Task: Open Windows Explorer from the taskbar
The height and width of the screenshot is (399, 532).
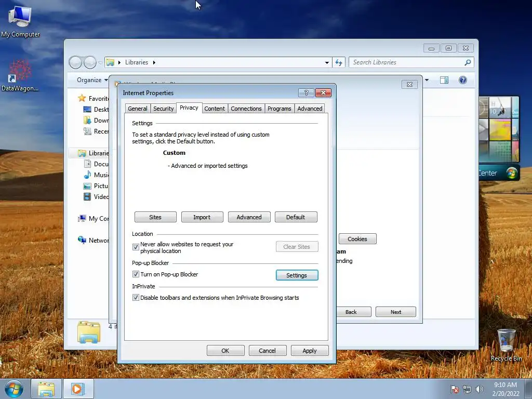Action: [x=46, y=389]
